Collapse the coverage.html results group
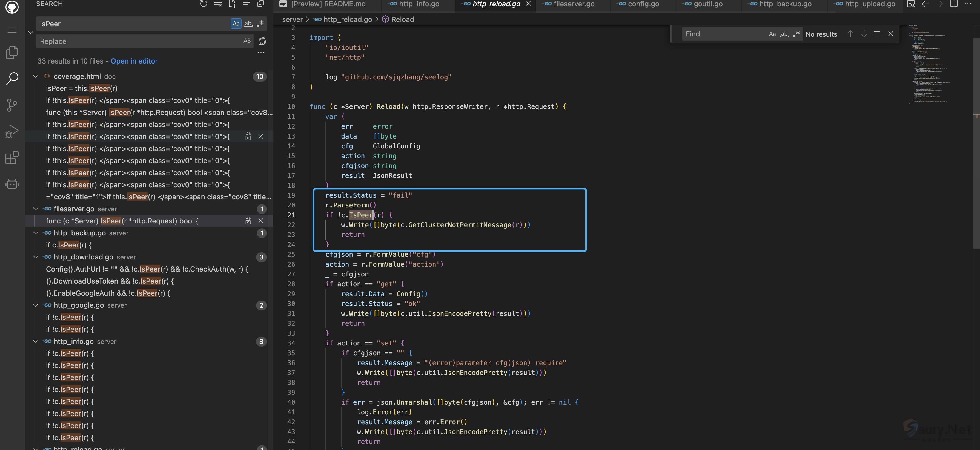Screen dimensions: 980x450 tap(36, 76)
